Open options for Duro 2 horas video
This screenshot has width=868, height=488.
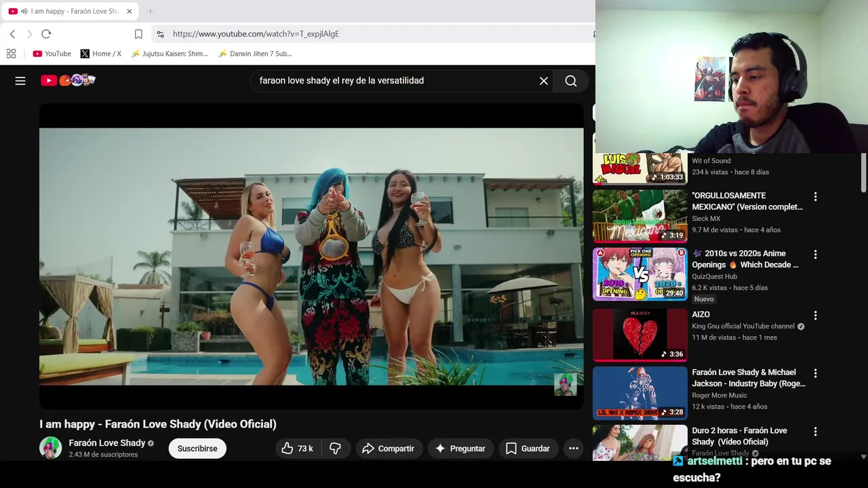pos(815,431)
